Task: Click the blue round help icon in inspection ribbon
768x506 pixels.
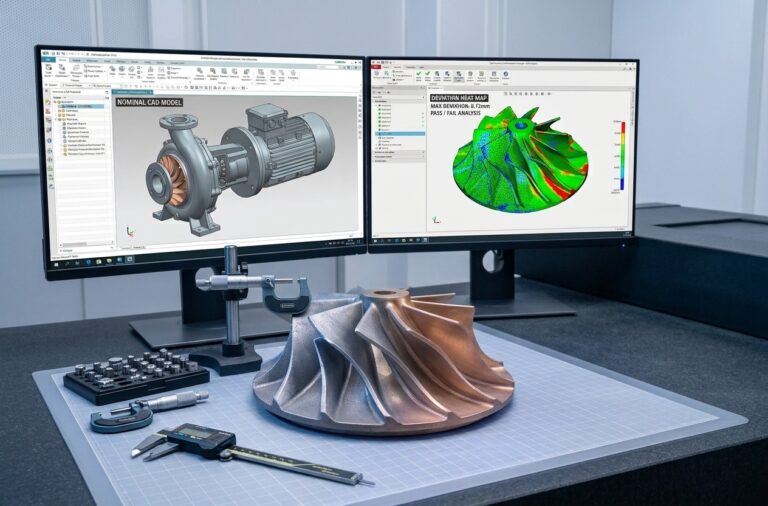Action: point(506,74)
